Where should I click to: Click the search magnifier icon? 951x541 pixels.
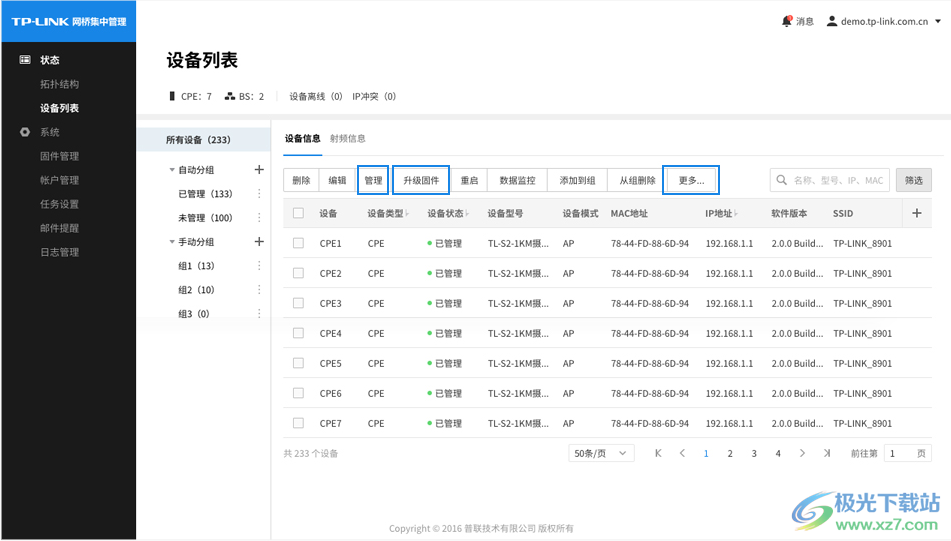[x=782, y=180]
